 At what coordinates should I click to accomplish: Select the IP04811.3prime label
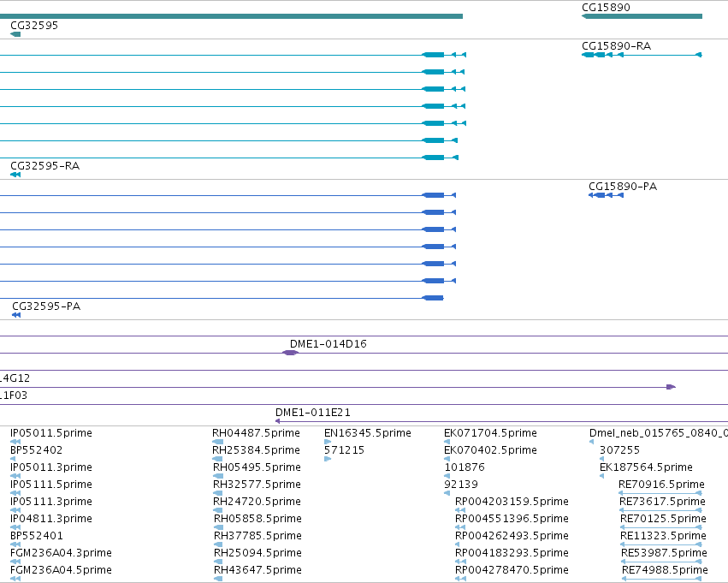(51, 519)
